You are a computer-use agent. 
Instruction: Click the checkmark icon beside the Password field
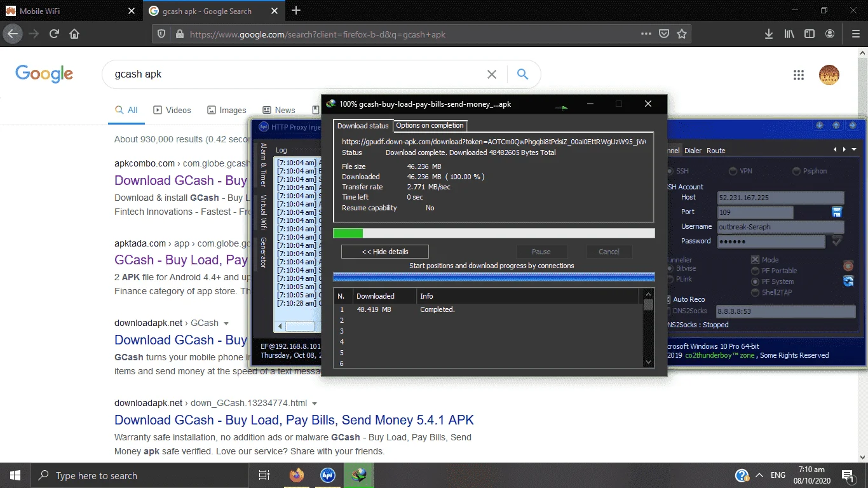[837, 241]
